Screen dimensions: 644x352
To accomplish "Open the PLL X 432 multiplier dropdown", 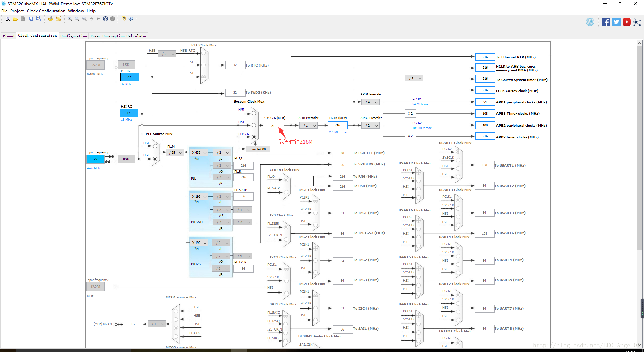I will [x=199, y=153].
